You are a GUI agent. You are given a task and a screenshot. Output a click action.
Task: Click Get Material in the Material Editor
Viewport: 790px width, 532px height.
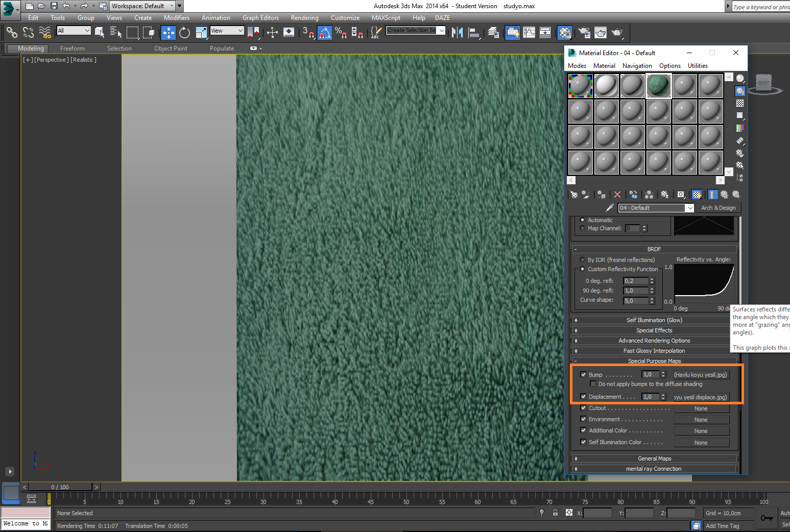573,195
